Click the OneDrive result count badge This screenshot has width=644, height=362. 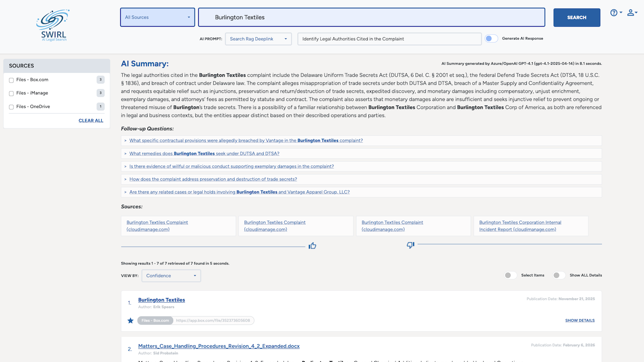pyautogui.click(x=101, y=107)
